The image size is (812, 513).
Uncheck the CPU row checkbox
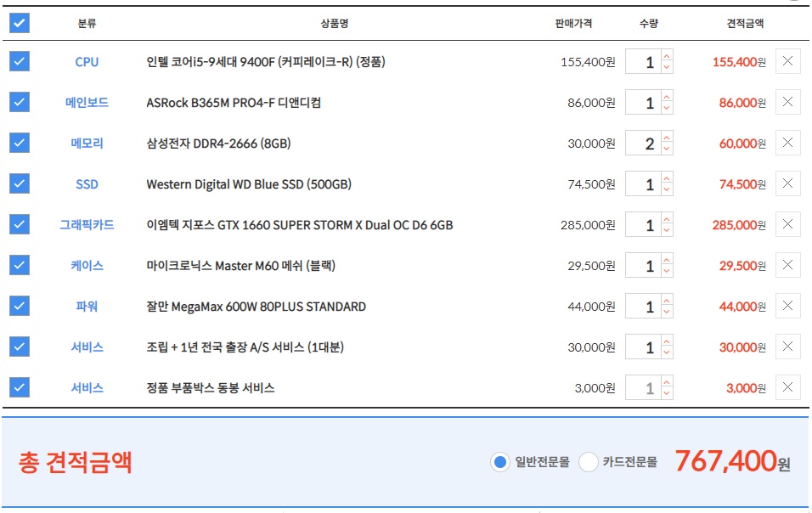(x=20, y=61)
